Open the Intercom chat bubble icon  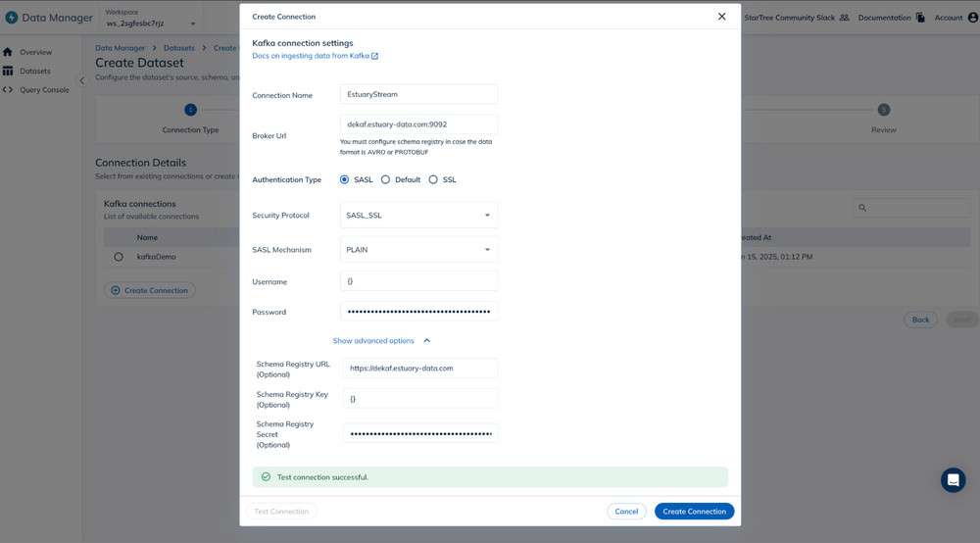click(953, 480)
